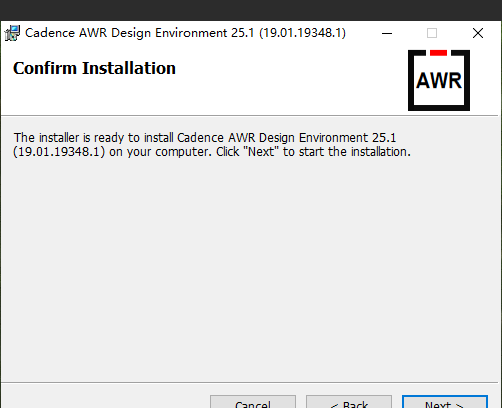
Task: Click the (19.01.19348.1) text in message body
Action: click(x=59, y=152)
